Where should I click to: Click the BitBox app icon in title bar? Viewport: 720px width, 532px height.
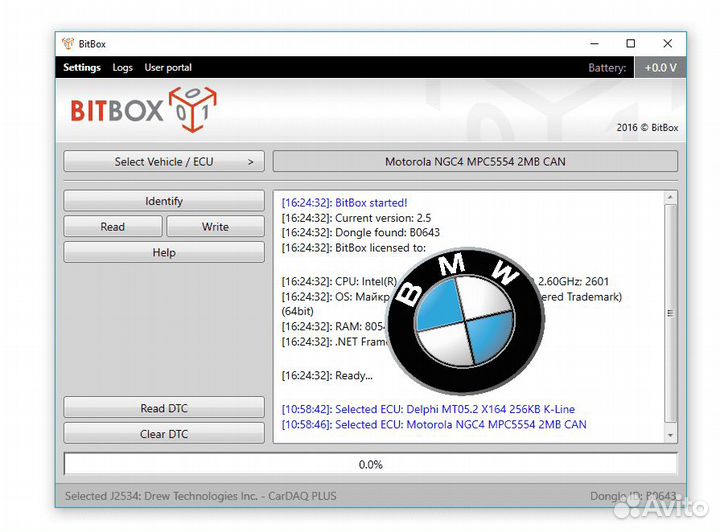(68, 44)
